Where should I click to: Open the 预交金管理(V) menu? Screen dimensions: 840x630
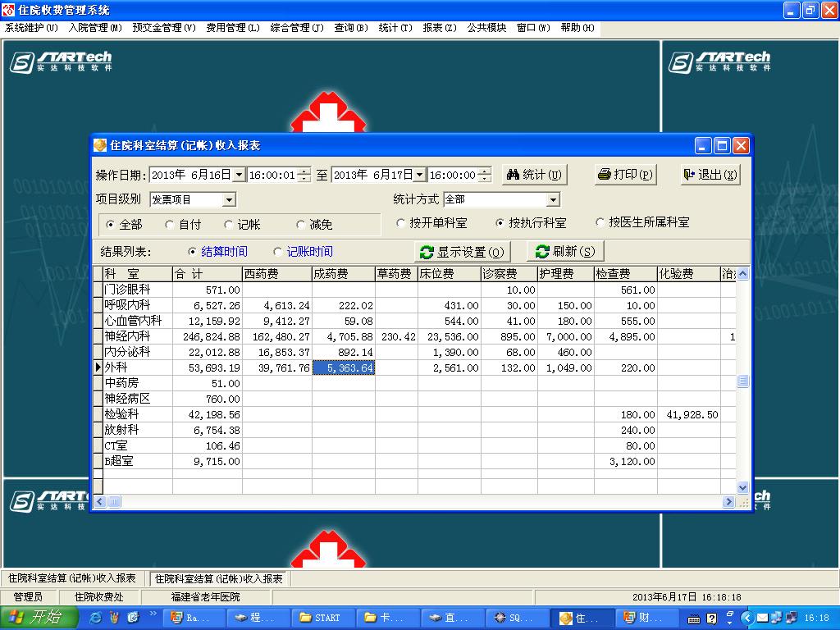pyautogui.click(x=164, y=28)
